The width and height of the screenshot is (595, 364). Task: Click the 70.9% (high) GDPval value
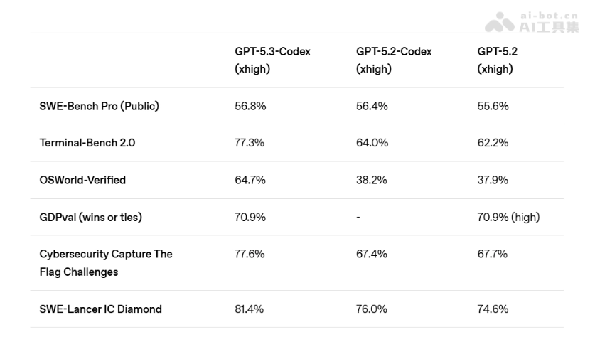(x=508, y=217)
